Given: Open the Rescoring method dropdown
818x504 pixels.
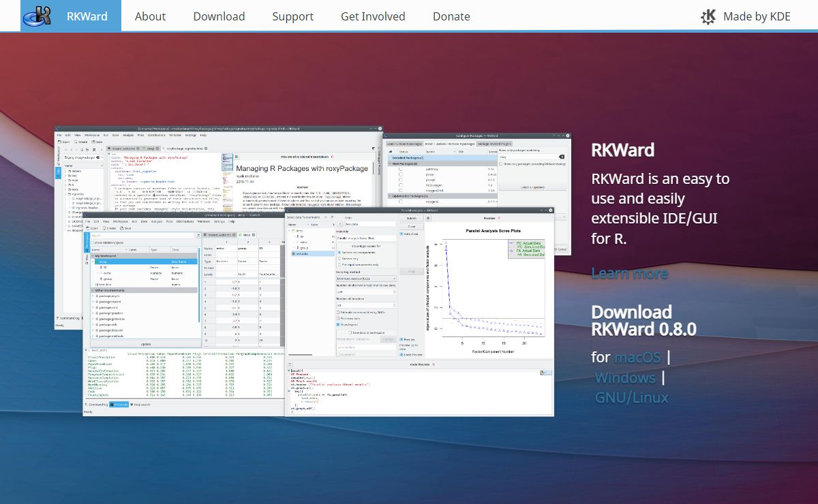Looking at the screenshot, I should pyautogui.click(x=366, y=279).
